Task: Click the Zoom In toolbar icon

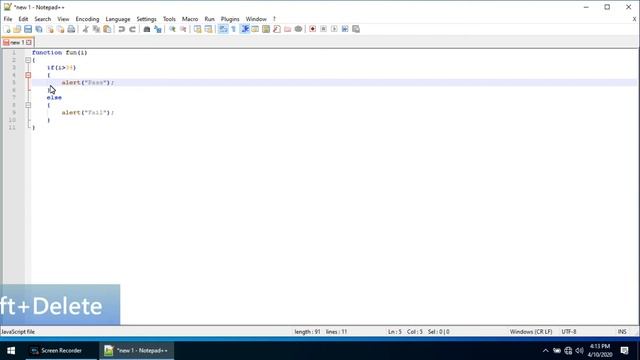Action: 172,29
